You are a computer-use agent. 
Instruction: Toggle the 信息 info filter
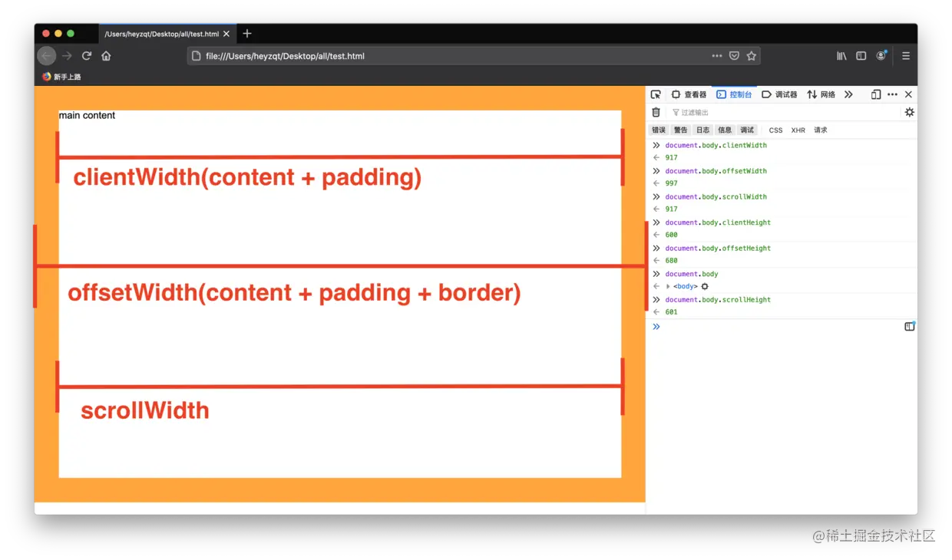point(725,130)
